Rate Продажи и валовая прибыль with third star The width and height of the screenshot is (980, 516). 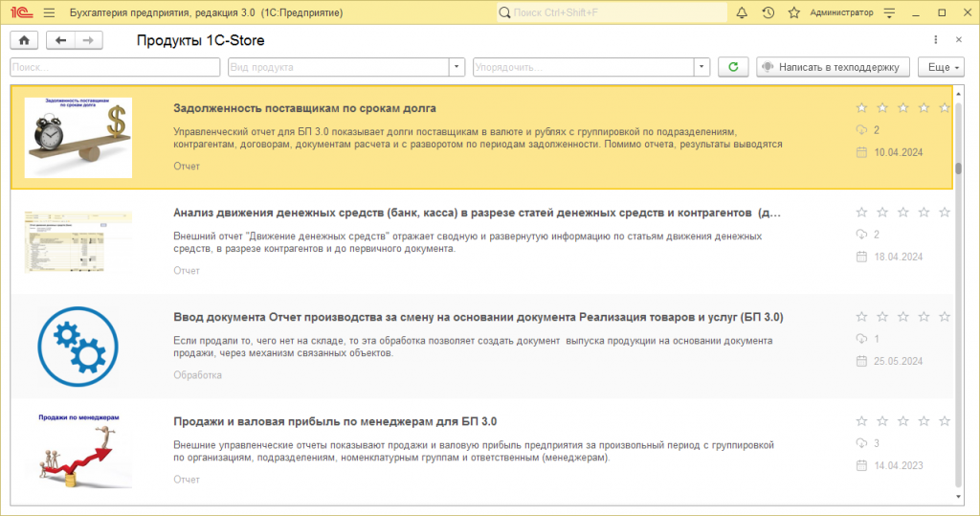(903, 421)
